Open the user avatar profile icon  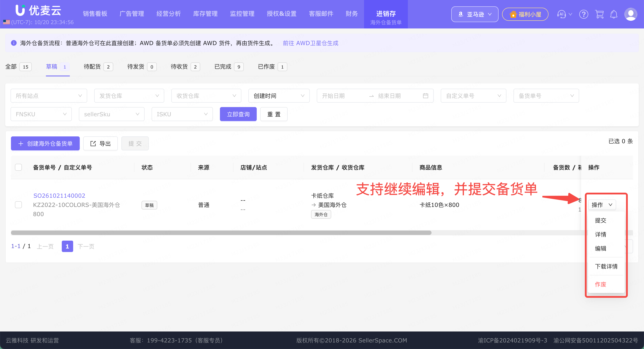pos(630,14)
